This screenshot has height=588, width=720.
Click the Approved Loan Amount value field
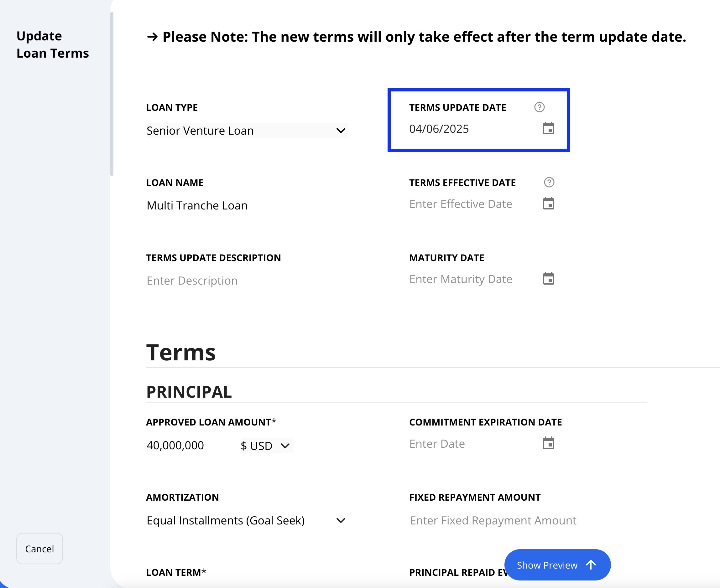(x=190, y=446)
